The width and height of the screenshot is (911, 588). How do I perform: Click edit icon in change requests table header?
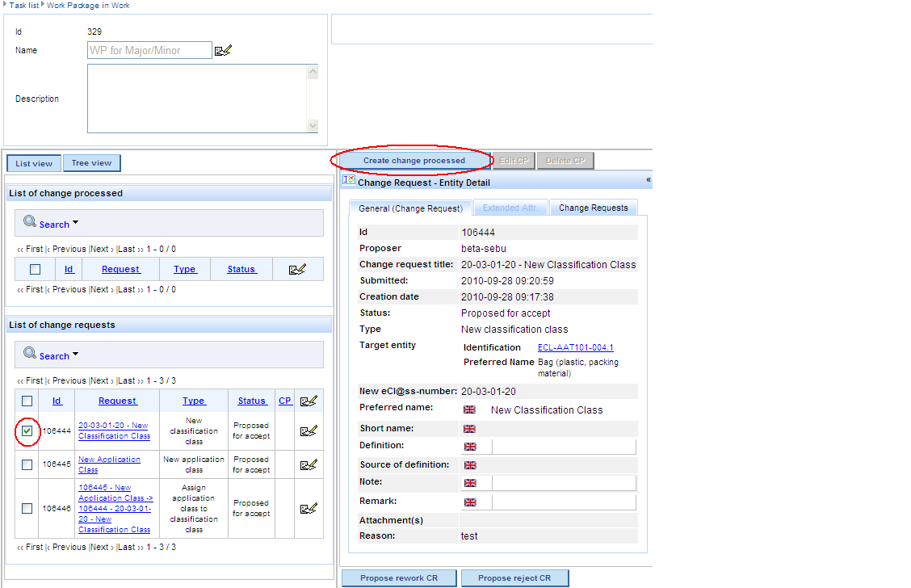pos(309,401)
